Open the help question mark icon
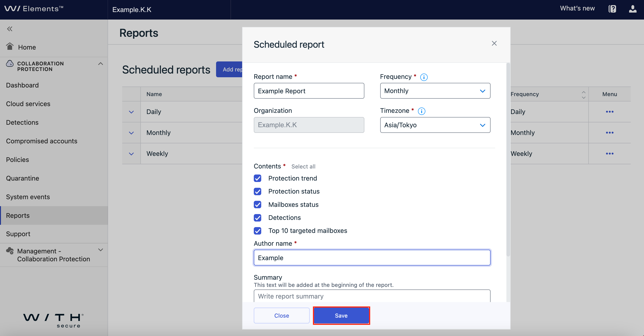Viewport: 644px width, 336px height. [x=612, y=9]
